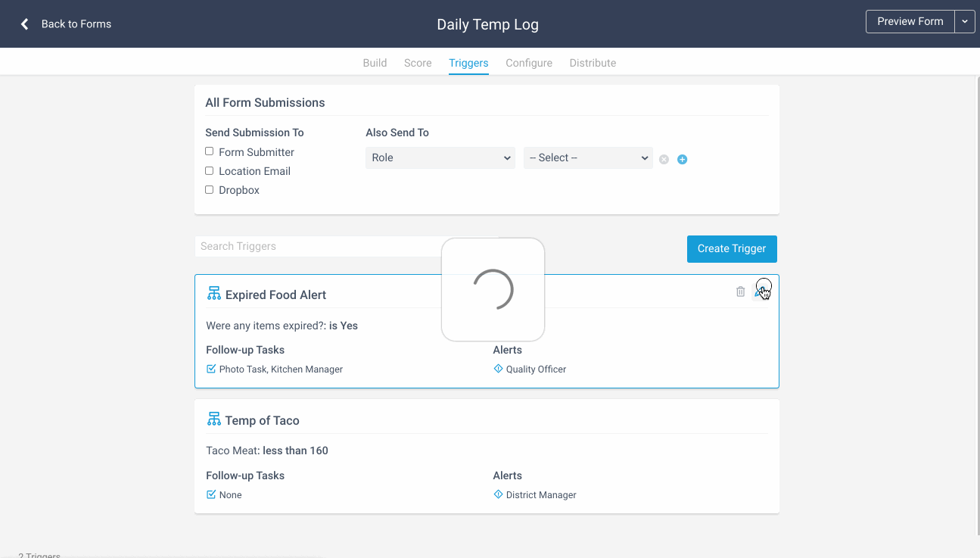Click Photo Task follow-up checkmark icon
The height and width of the screenshot is (558, 980).
(x=211, y=369)
